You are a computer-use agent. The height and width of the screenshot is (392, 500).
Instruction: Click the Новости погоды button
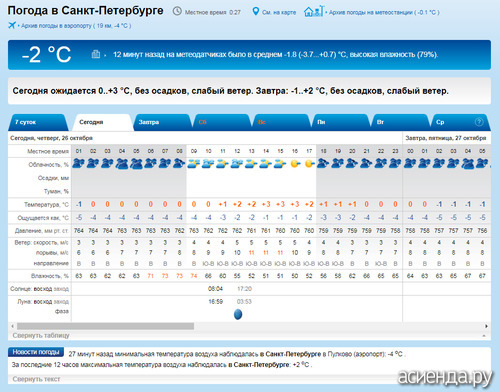(36, 352)
